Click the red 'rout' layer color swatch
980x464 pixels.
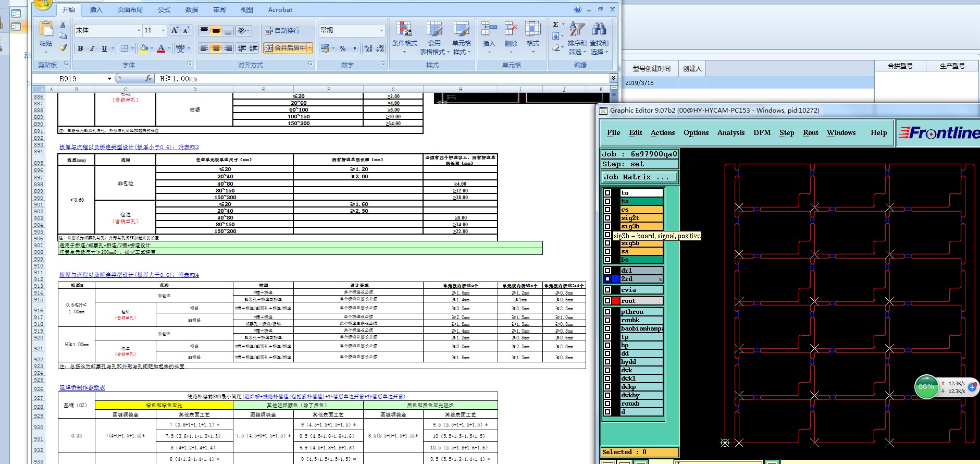[616, 301]
